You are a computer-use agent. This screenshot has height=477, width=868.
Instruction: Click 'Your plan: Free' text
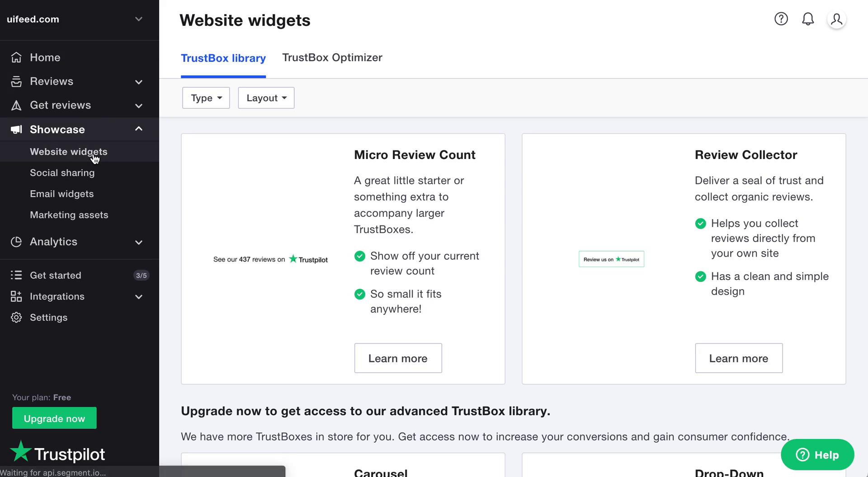pos(42,397)
